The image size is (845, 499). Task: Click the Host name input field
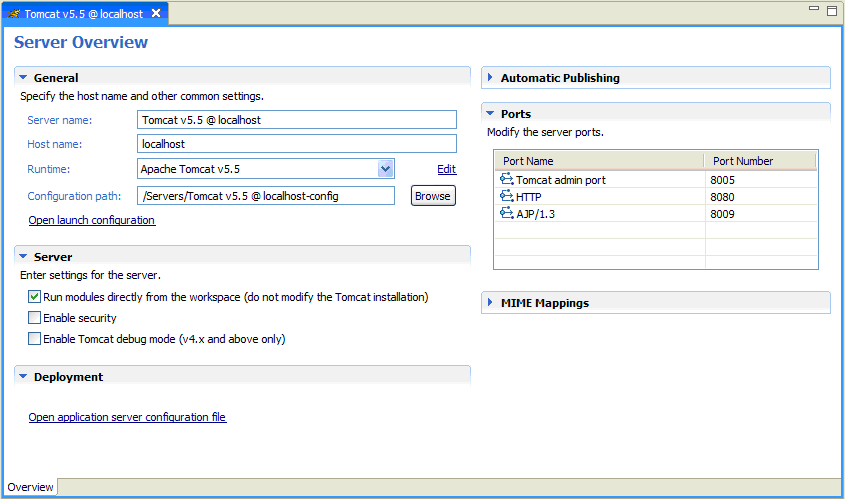click(297, 144)
